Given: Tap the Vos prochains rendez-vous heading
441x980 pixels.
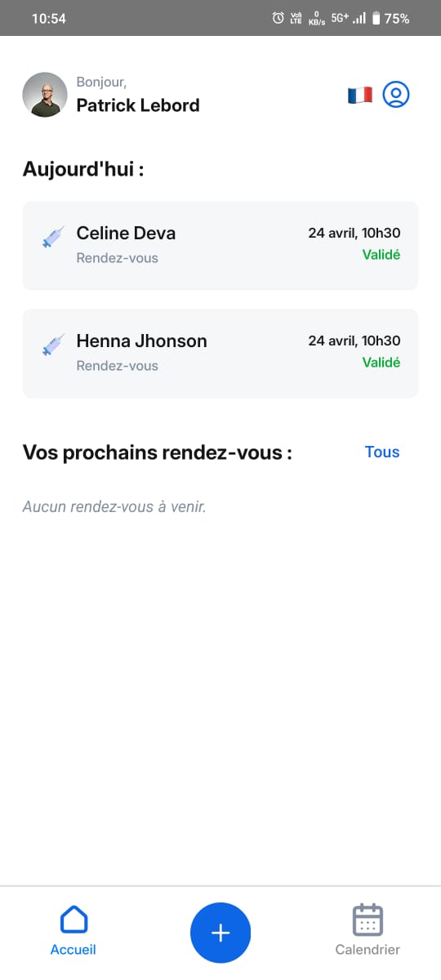Looking at the screenshot, I should (157, 452).
